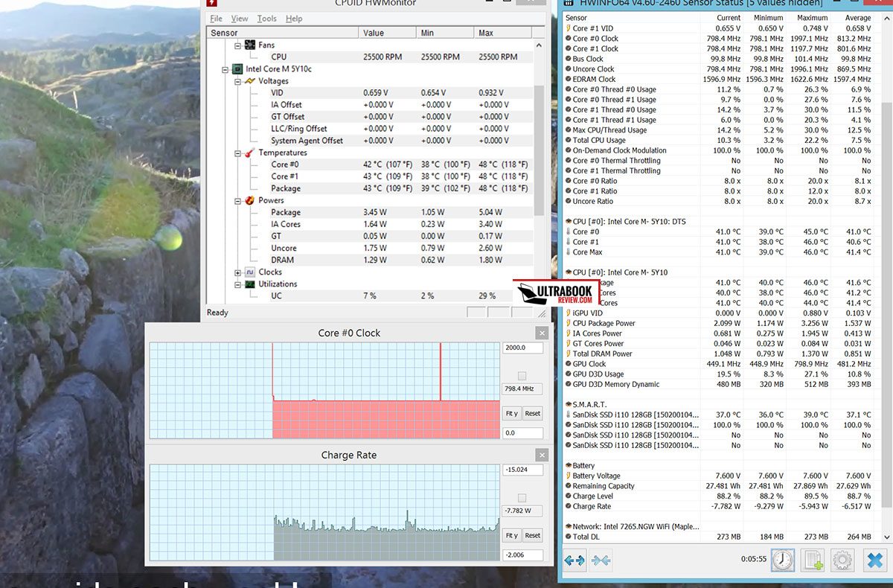Click the clock icon in HWiNFO bottom toolbar
Viewport: 893px width, 588px height.
[781, 560]
